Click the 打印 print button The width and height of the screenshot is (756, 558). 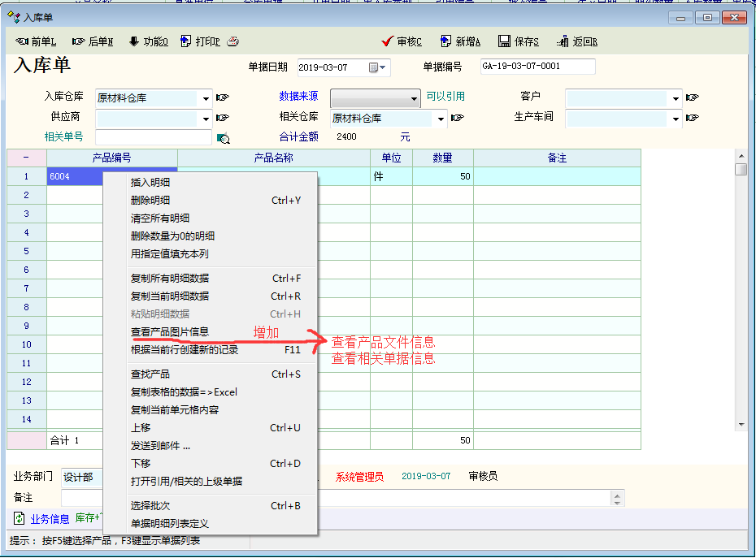click(200, 42)
